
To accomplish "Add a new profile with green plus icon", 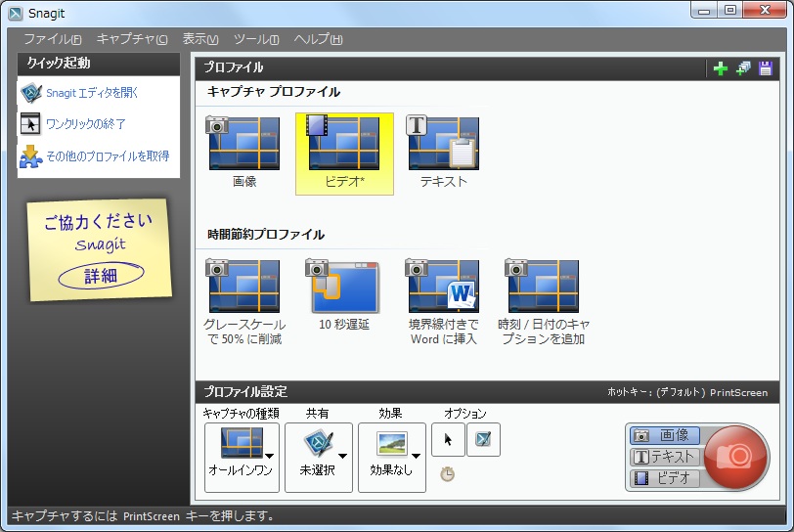I will pyautogui.click(x=720, y=68).
